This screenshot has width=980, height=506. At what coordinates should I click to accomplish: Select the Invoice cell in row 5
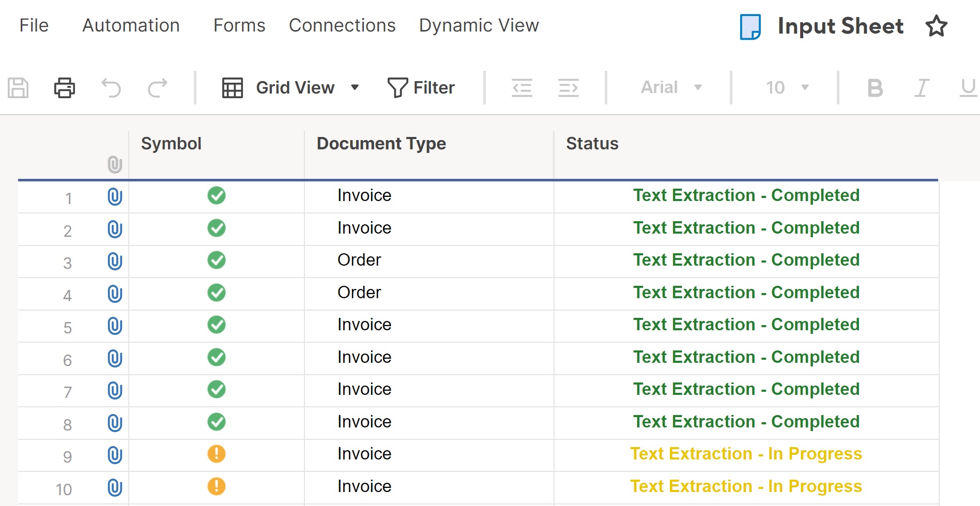click(x=429, y=326)
